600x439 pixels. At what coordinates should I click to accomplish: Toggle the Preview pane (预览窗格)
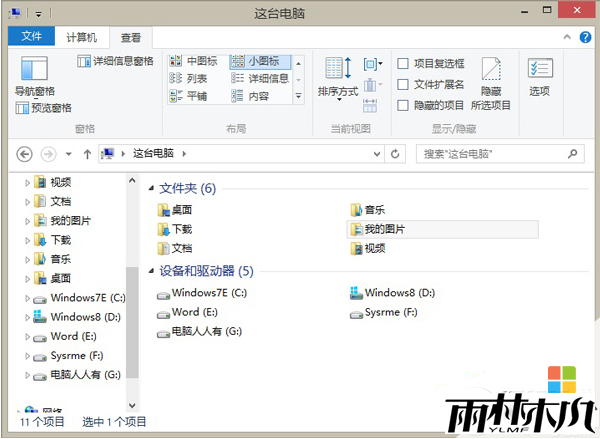tap(43, 108)
